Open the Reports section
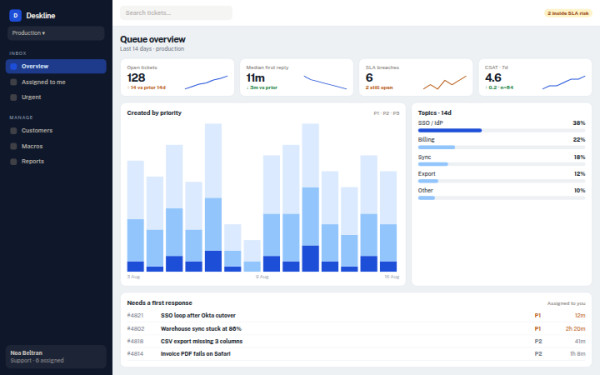This screenshot has height=375, width=600. click(x=56, y=161)
